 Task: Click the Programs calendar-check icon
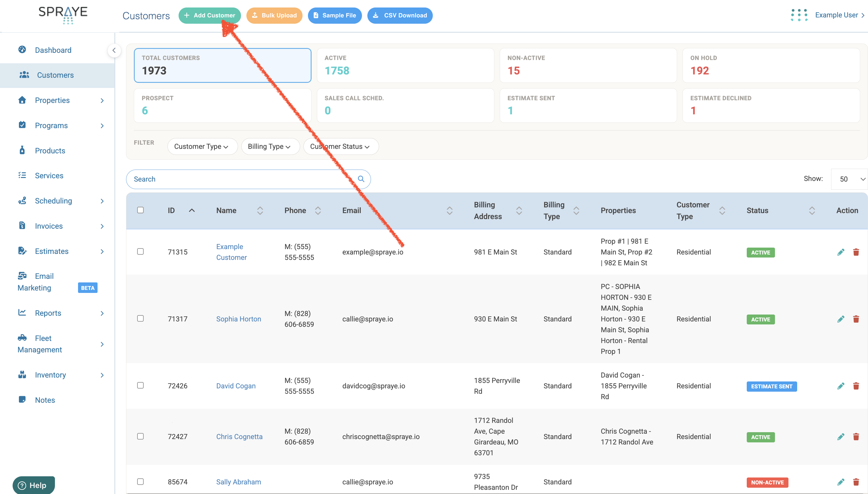[22, 125]
